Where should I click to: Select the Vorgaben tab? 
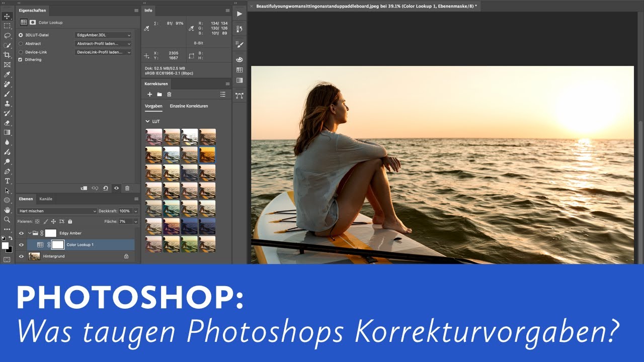click(153, 106)
